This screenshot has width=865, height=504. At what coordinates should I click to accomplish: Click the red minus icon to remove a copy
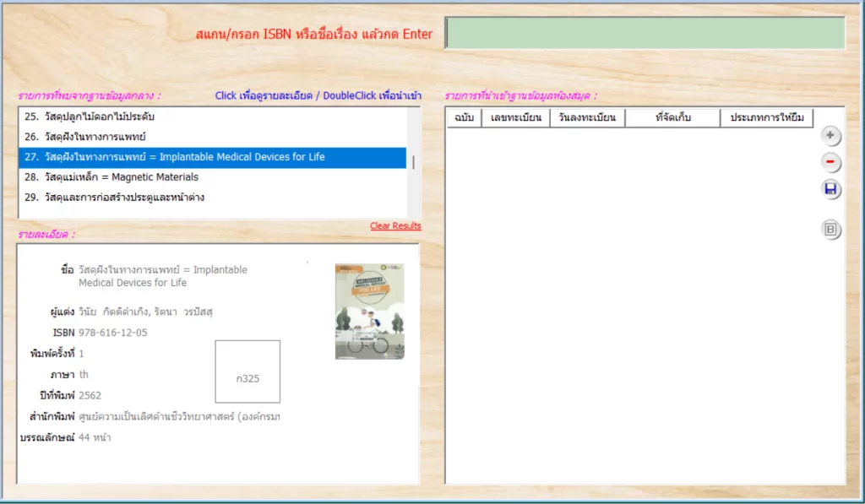[830, 162]
